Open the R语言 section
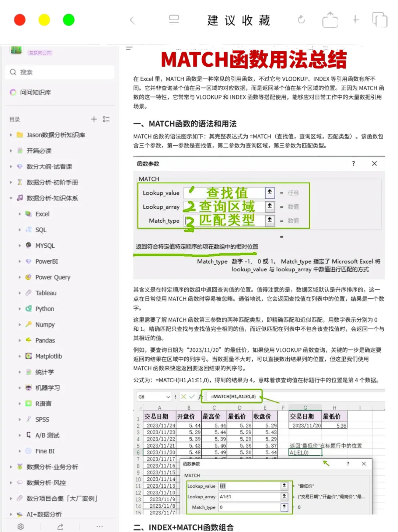This screenshot has height=532, width=398. tap(43, 404)
